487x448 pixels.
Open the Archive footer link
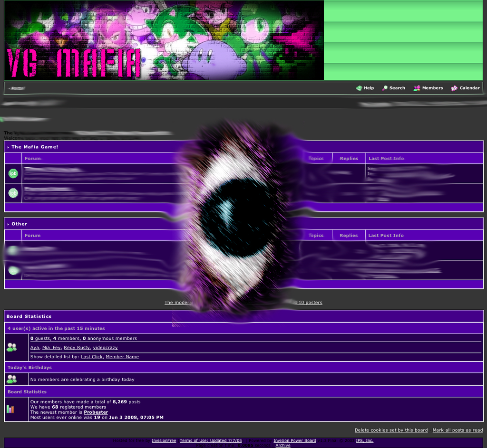coord(283,445)
